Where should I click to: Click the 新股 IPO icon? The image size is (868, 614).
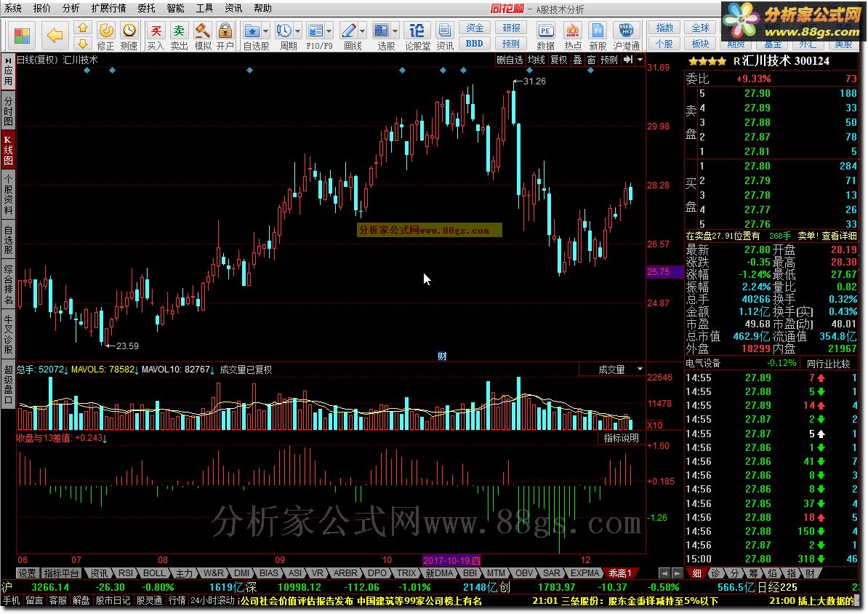click(598, 30)
